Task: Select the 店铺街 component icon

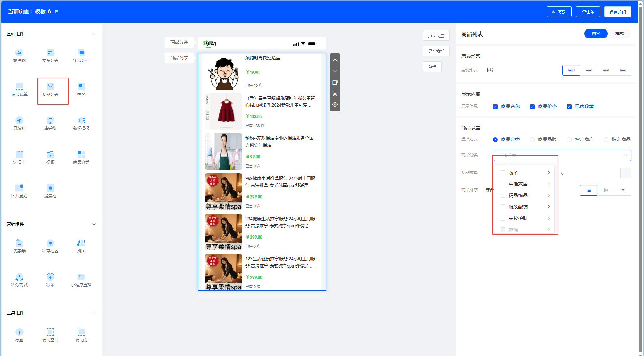Action: (50, 123)
